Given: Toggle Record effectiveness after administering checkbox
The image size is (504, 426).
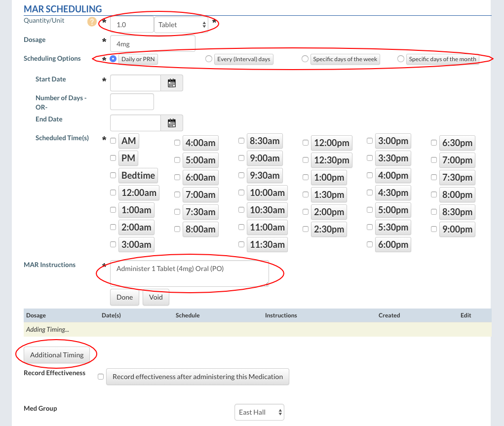Looking at the screenshot, I should pyautogui.click(x=101, y=377).
